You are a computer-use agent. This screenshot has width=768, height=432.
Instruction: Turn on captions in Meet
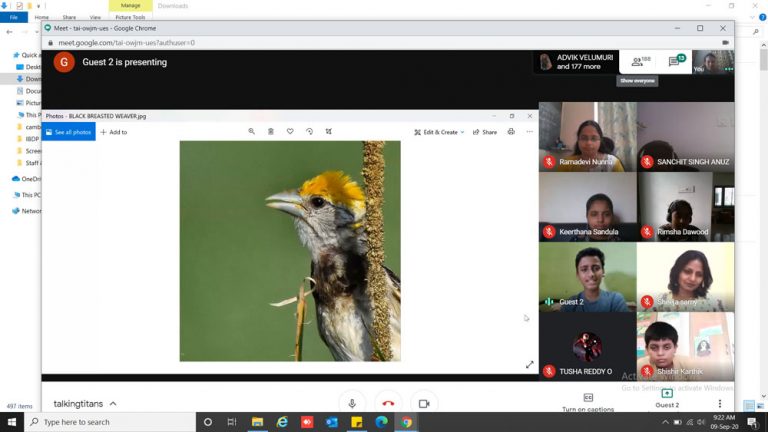coord(588,402)
